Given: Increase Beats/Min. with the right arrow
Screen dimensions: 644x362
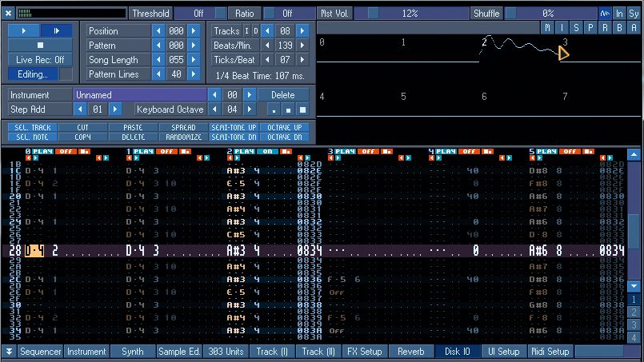Looking at the screenshot, I should pyautogui.click(x=304, y=46).
